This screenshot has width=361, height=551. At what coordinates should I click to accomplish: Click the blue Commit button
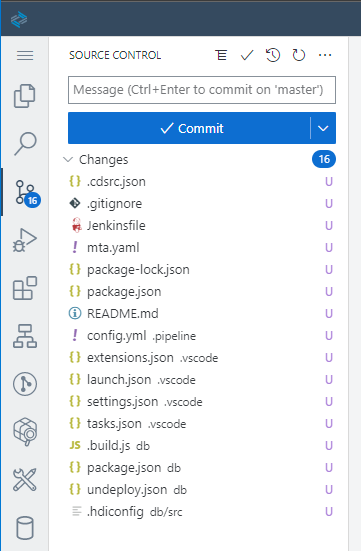click(x=189, y=128)
